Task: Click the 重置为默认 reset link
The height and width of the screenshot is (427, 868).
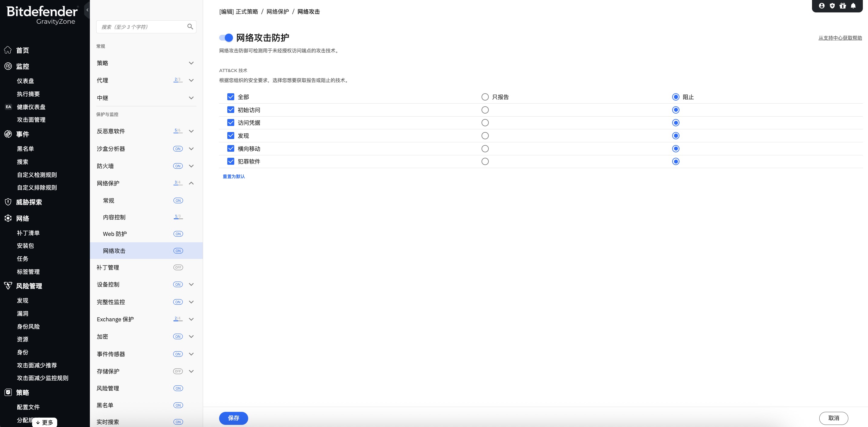Action: [233, 176]
